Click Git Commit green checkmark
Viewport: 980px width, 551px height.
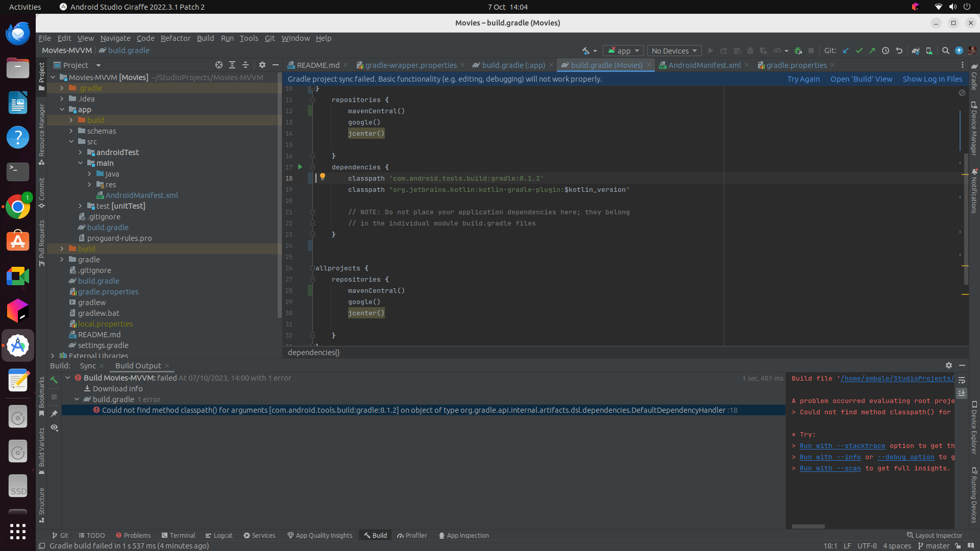pos(859,51)
